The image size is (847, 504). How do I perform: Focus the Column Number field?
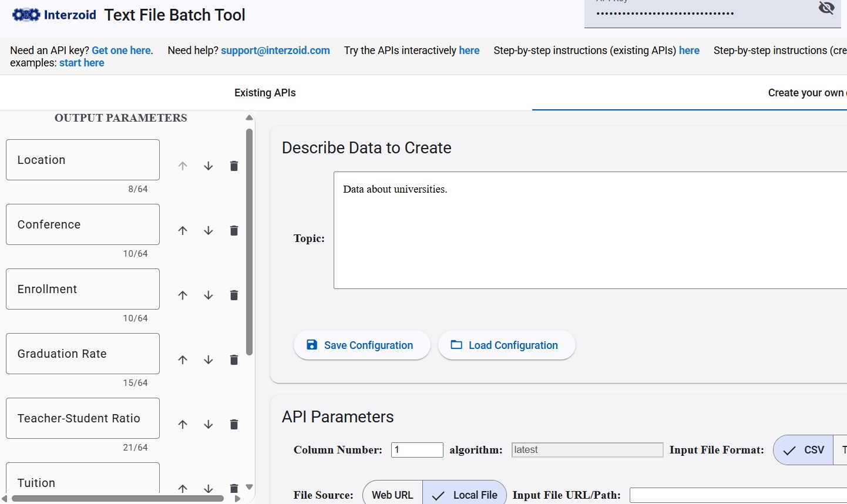(x=417, y=450)
